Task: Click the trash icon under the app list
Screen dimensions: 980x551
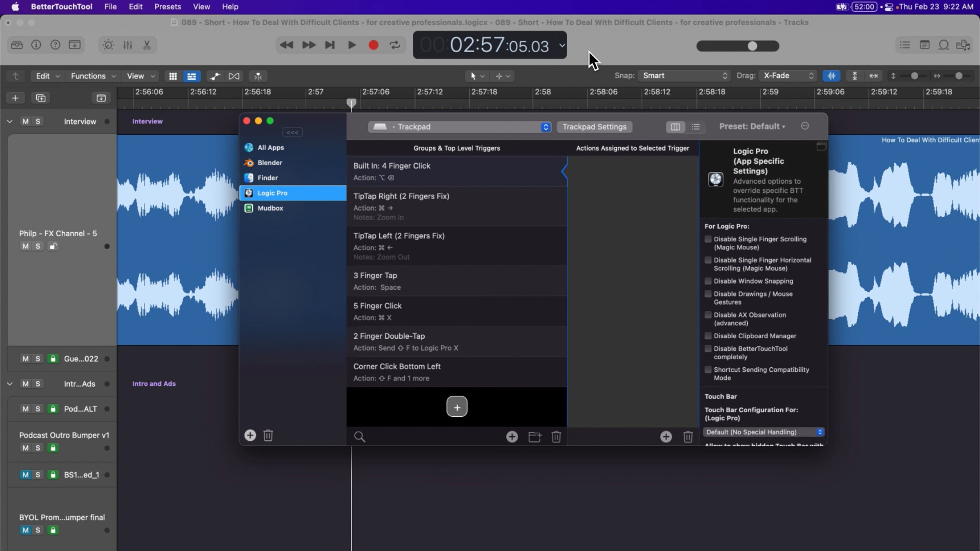Action: pyautogui.click(x=268, y=435)
